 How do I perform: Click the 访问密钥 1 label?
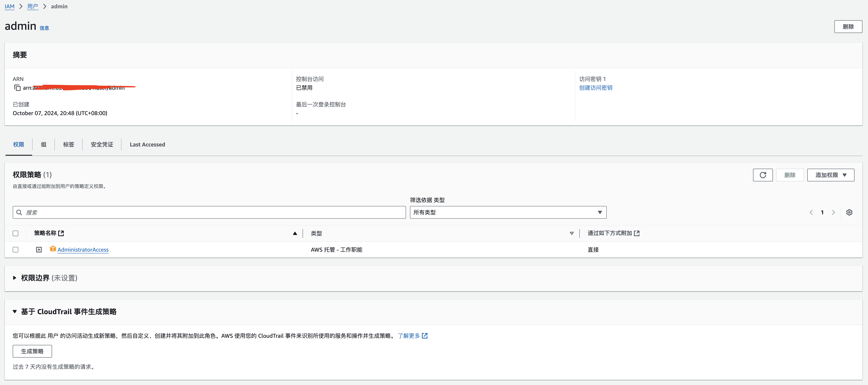tap(592, 79)
